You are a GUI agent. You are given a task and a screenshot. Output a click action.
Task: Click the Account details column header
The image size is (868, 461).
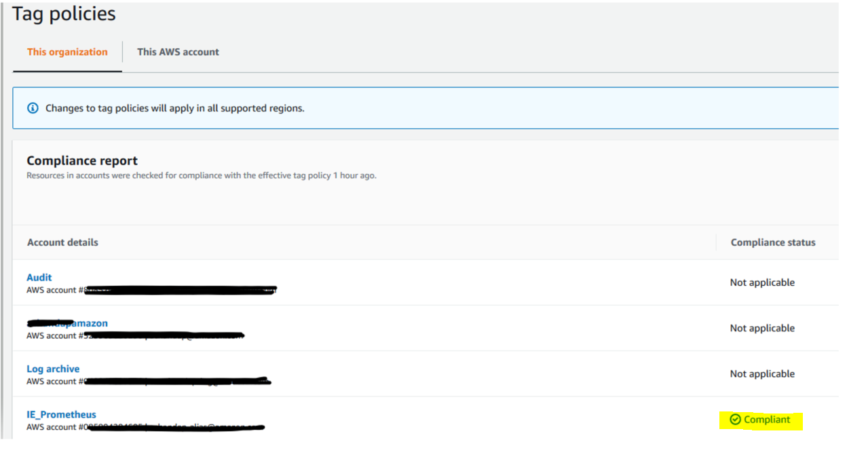pyautogui.click(x=62, y=242)
